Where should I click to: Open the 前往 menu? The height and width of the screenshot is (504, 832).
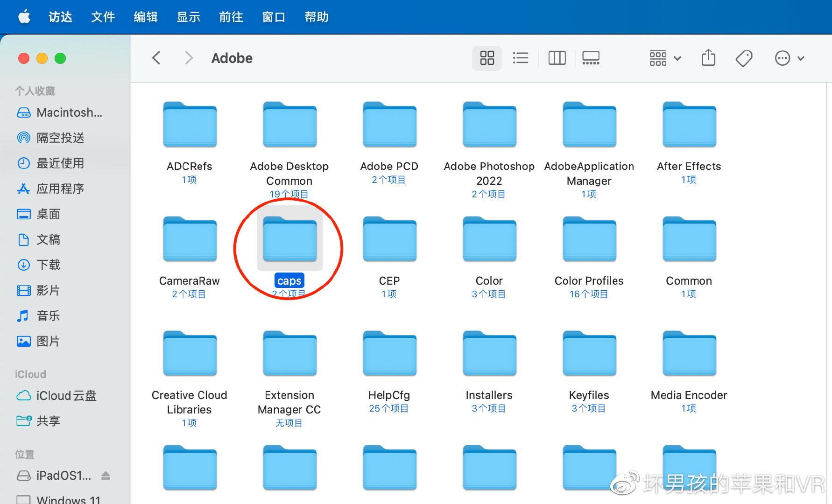[231, 17]
